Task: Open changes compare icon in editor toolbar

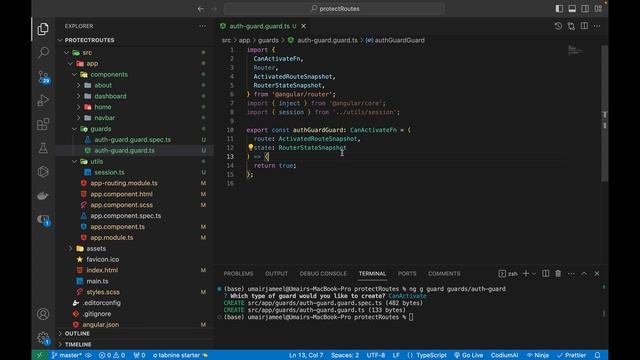Action: pos(571,26)
